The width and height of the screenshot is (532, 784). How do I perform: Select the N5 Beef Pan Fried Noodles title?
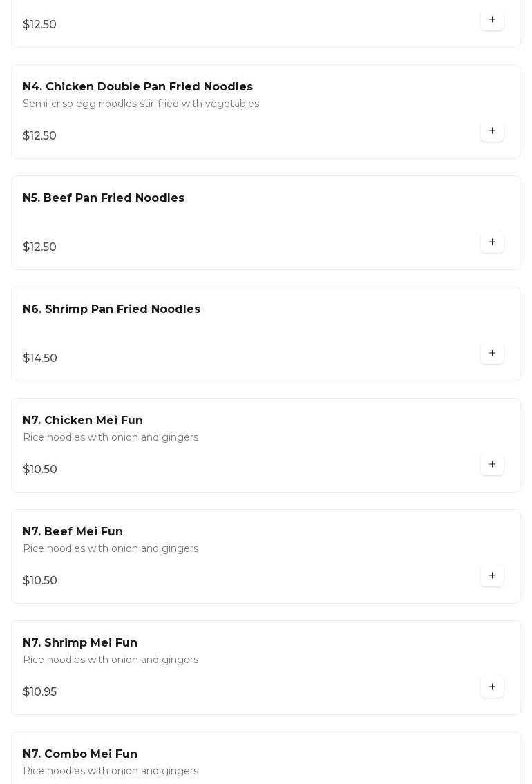(x=104, y=198)
